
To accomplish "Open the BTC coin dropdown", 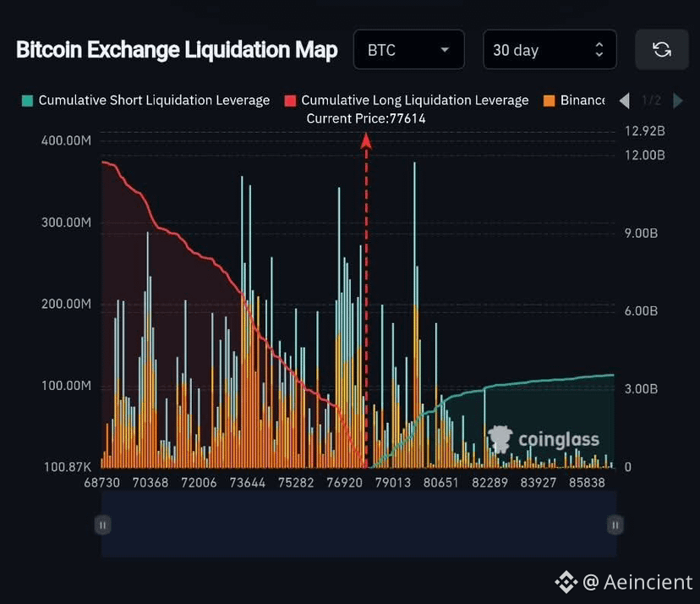I will pyautogui.click(x=408, y=50).
